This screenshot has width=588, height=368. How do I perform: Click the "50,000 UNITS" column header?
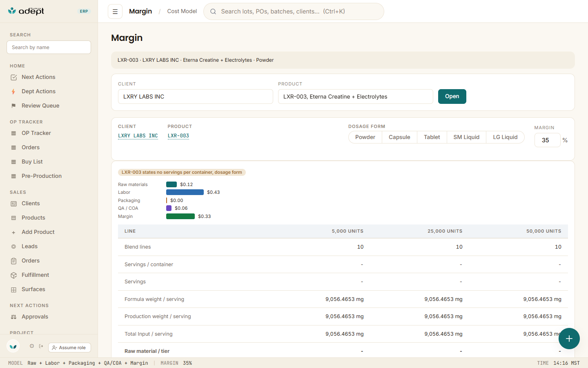coord(544,231)
